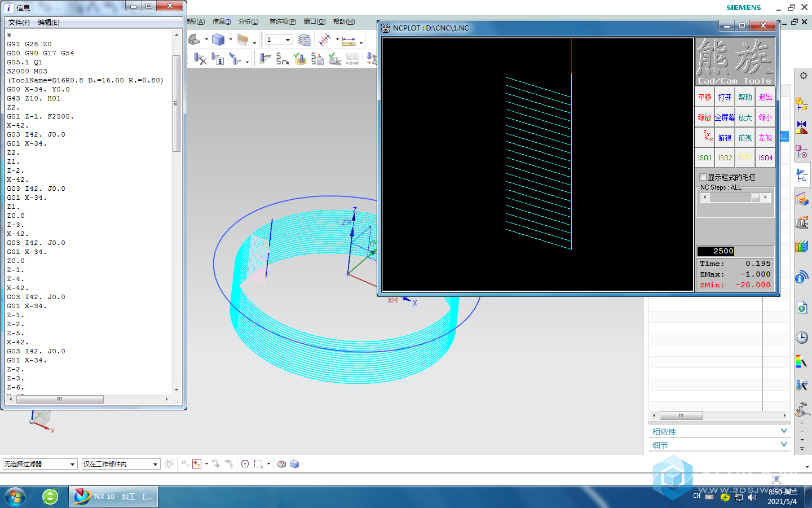The width and height of the screenshot is (812, 508).
Task: Click horizontal scrollbar in the right navigator panel
Action: coord(681,415)
